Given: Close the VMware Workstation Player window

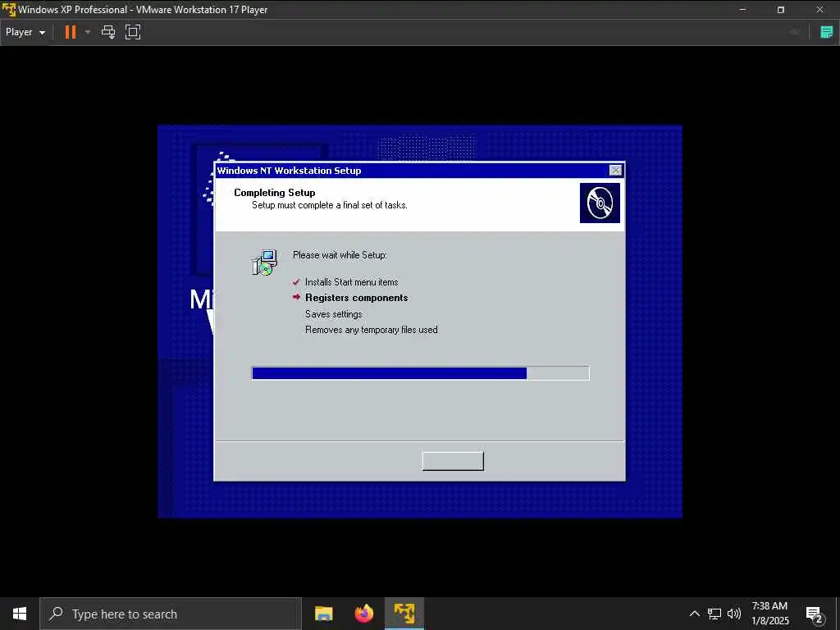Looking at the screenshot, I should point(819,10).
